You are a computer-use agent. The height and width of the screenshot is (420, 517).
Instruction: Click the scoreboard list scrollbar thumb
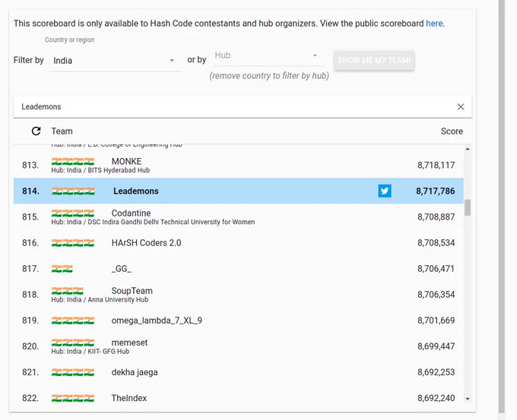tap(468, 207)
